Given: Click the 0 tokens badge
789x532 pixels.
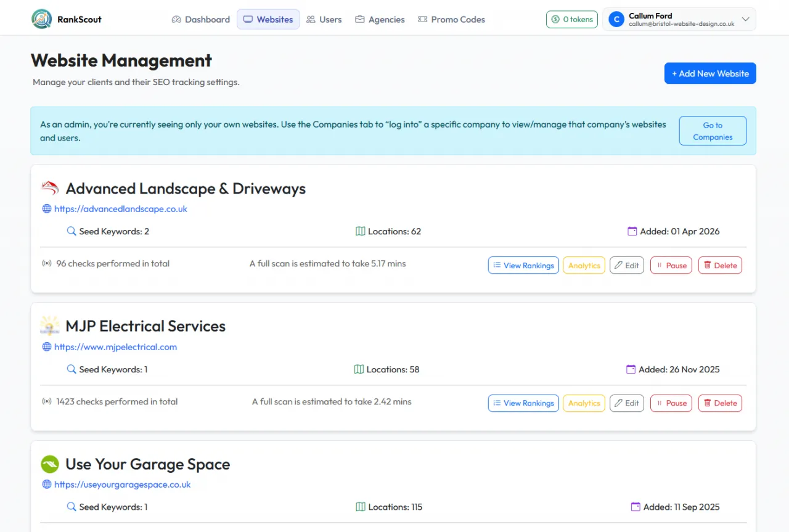Looking at the screenshot, I should (x=572, y=19).
